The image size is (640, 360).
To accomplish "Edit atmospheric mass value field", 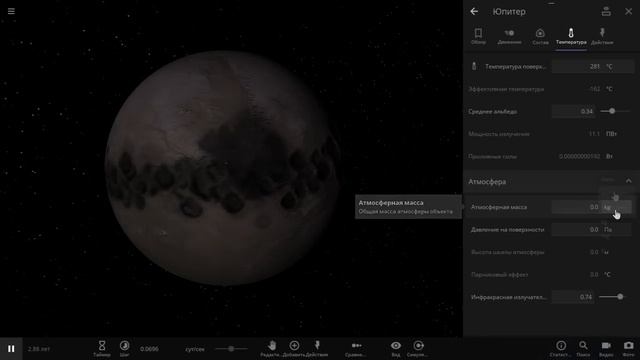I will (576, 207).
